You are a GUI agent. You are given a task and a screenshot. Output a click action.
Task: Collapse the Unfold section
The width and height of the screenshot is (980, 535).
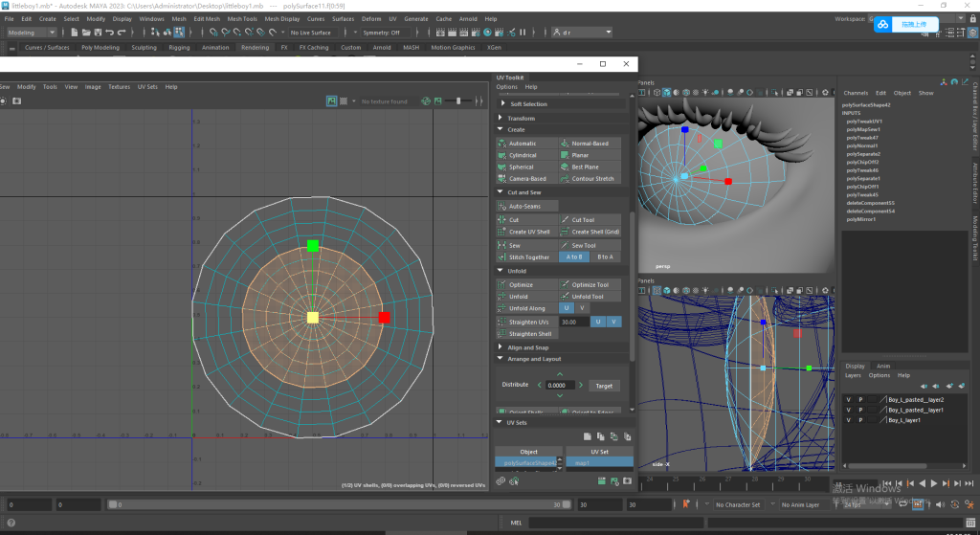tap(500, 271)
